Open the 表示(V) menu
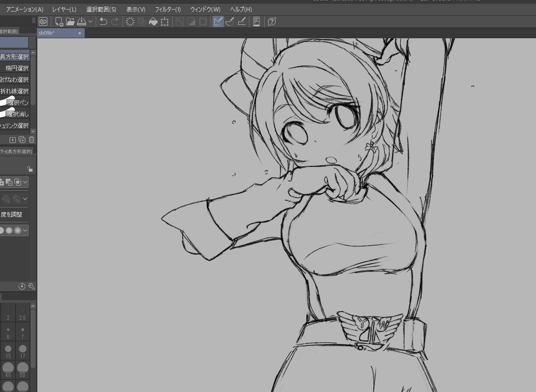 [136, 9]
